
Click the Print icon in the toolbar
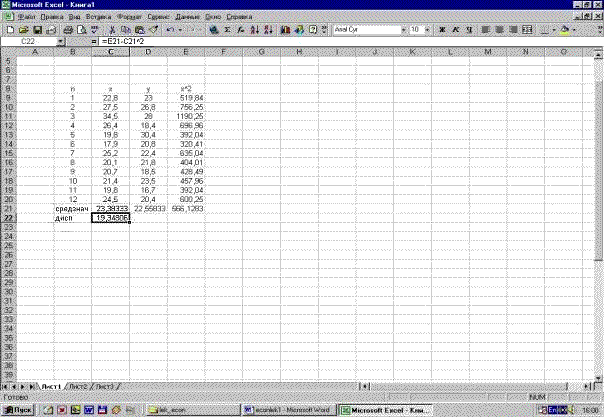click(x=67, y=31)
